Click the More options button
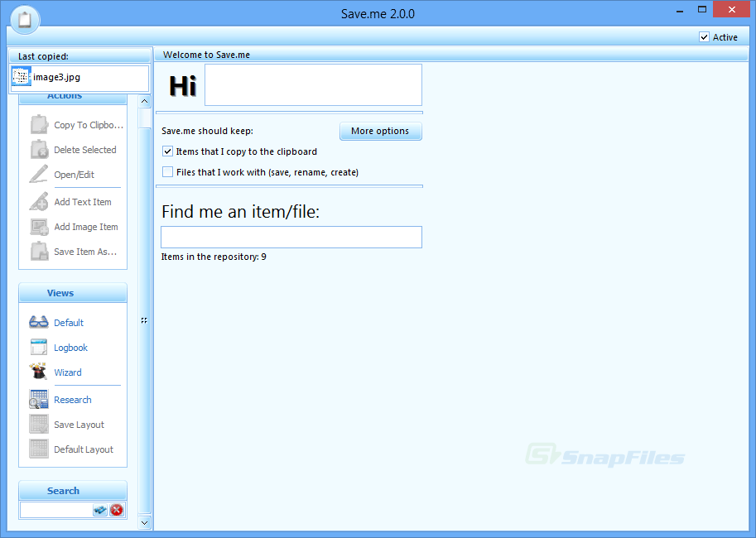 [380, 131]
